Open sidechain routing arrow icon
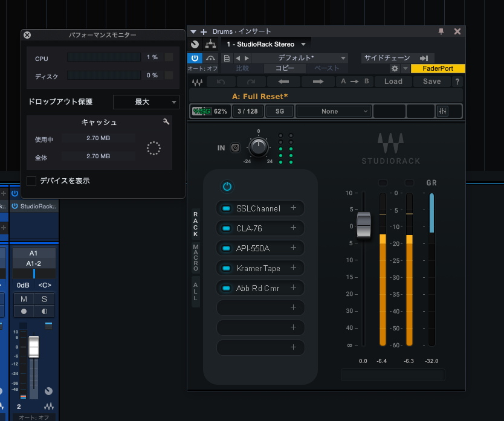504x421 pixels. [x=424, y=58]
